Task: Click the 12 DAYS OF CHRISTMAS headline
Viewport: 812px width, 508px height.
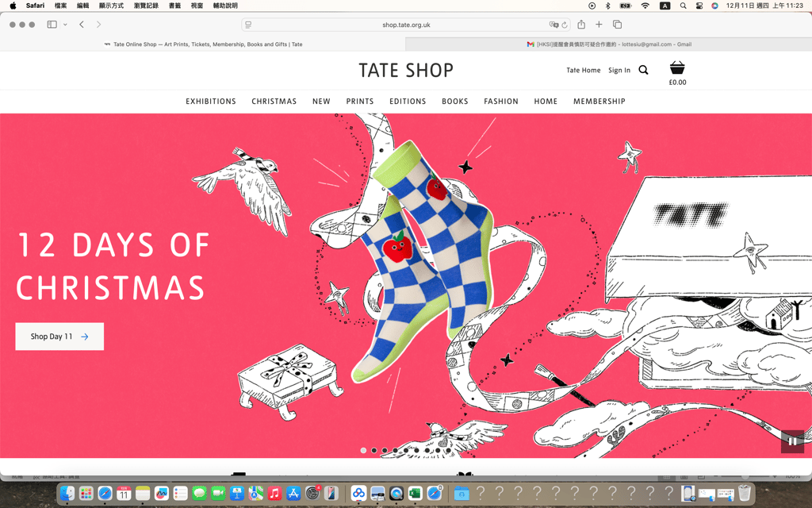Action: [113, 266]
